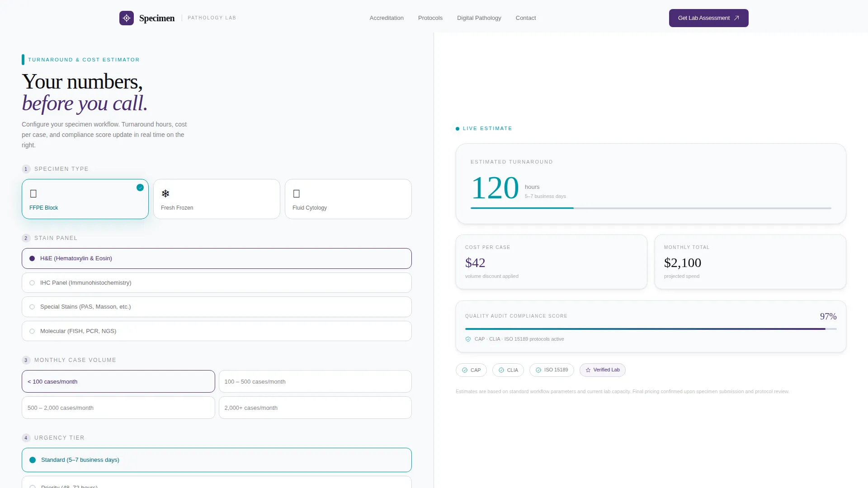
Task: Click the ISO 15189 badge
Action: 552,370
